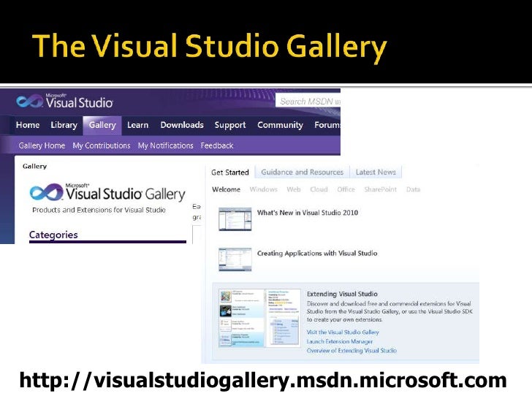Open My Notifications link
The width and height of the screenshot is (532, 399).
click(x=166, y=145)
